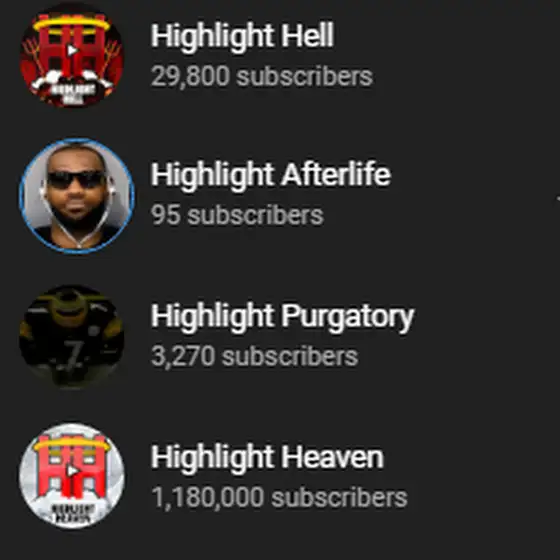Open the Highlight Hell channel avatar
This screenshot has width=560, height=560.
point(72,54)
